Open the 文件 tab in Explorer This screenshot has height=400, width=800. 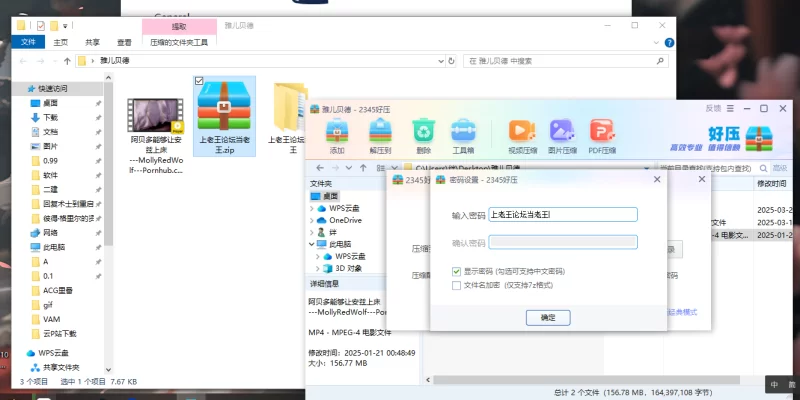click(x=28, y=42)
